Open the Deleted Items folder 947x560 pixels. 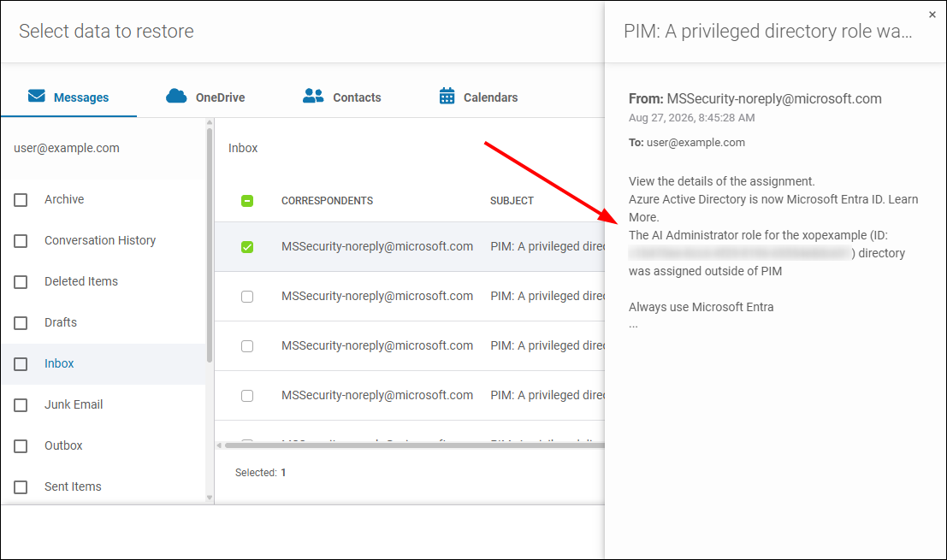pos(81,281)
